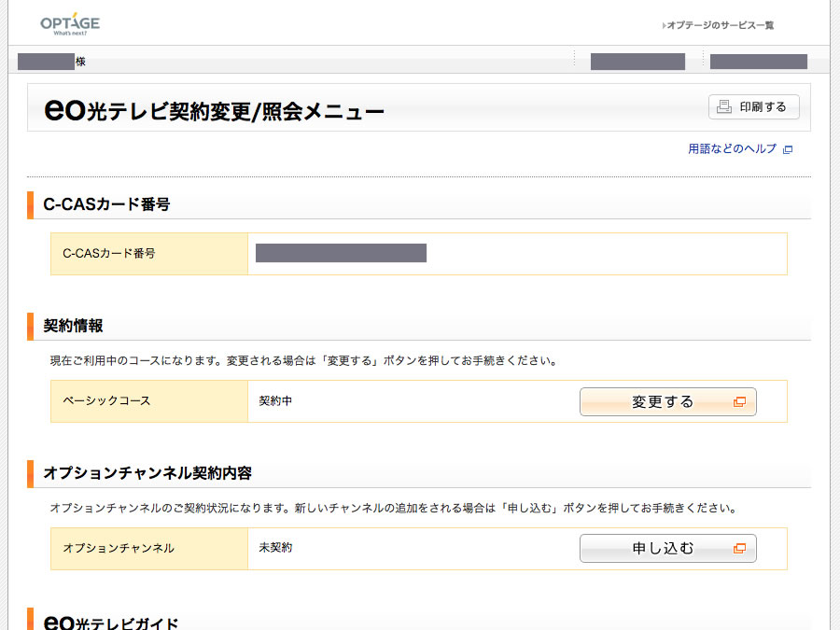
Task: Click the eo光テレビガイド heading
Action: tap(111, 622)
